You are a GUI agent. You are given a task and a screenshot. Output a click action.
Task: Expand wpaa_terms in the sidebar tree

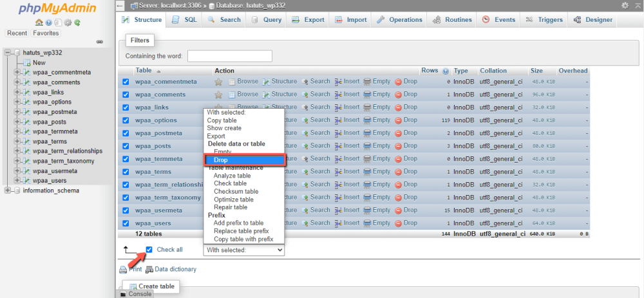17,141
